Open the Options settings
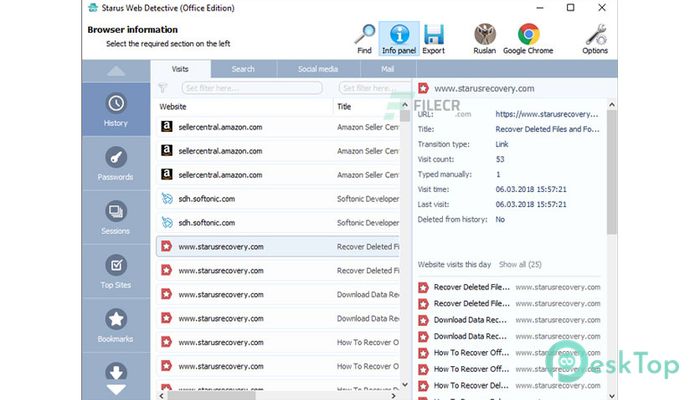700x400 pixels. (x=595, y=39)
